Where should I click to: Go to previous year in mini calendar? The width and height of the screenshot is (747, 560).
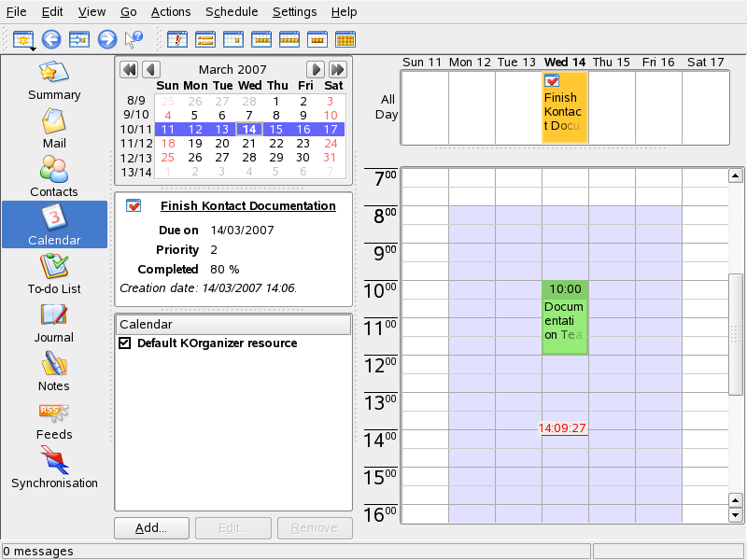[129, 69]
